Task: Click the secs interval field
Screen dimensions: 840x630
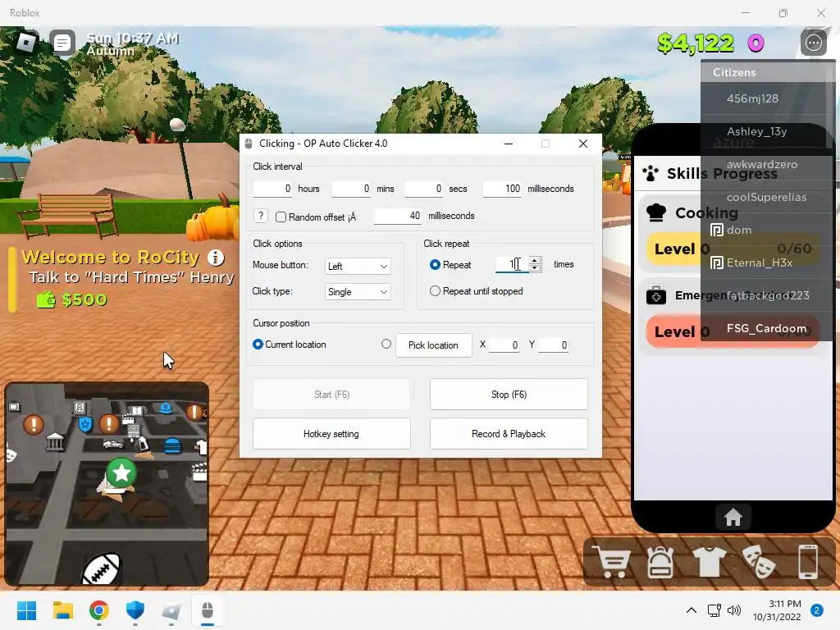Action: click(424, 189)
